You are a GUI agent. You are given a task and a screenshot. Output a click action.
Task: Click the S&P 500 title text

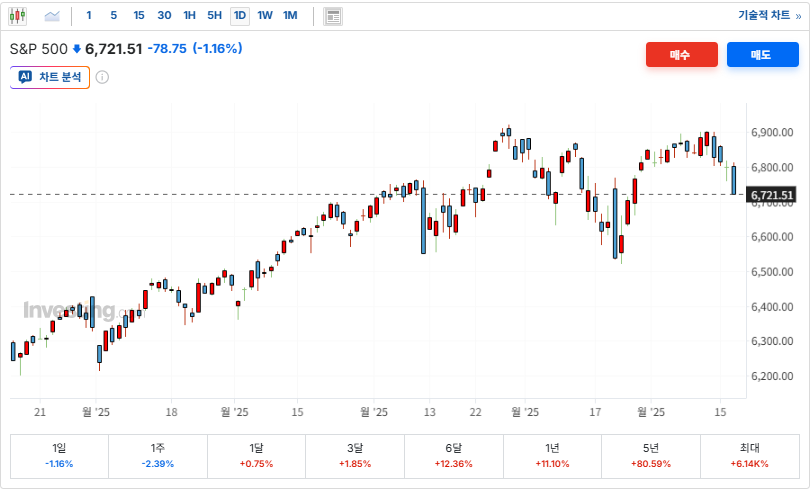click(39, 49)
